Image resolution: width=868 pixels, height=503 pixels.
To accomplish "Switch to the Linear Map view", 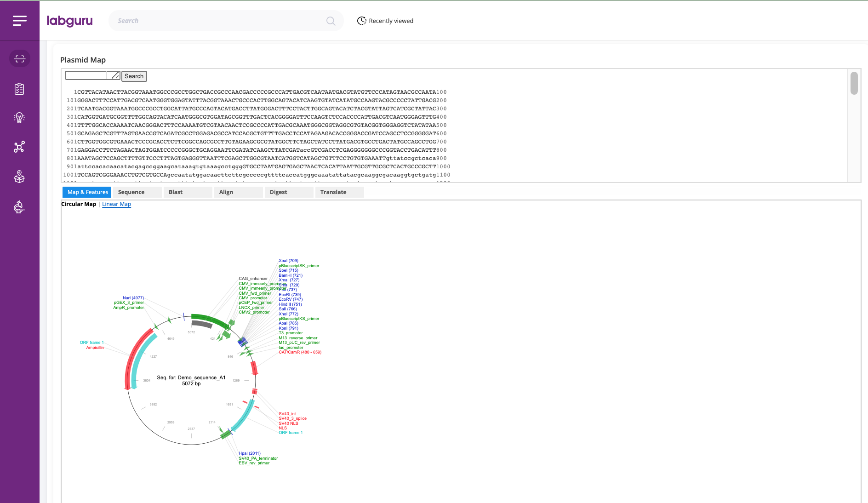I will 116,204.
